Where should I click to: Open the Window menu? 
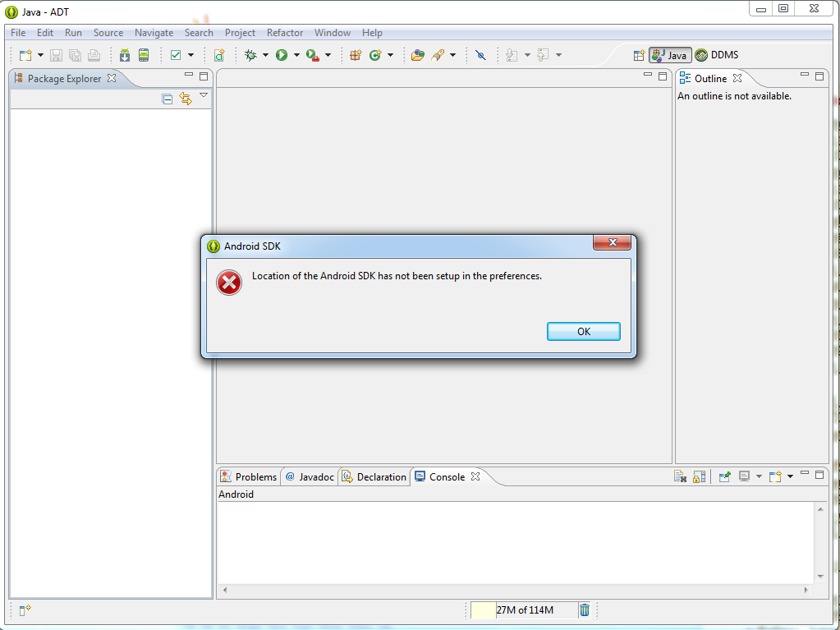(333, 33)
